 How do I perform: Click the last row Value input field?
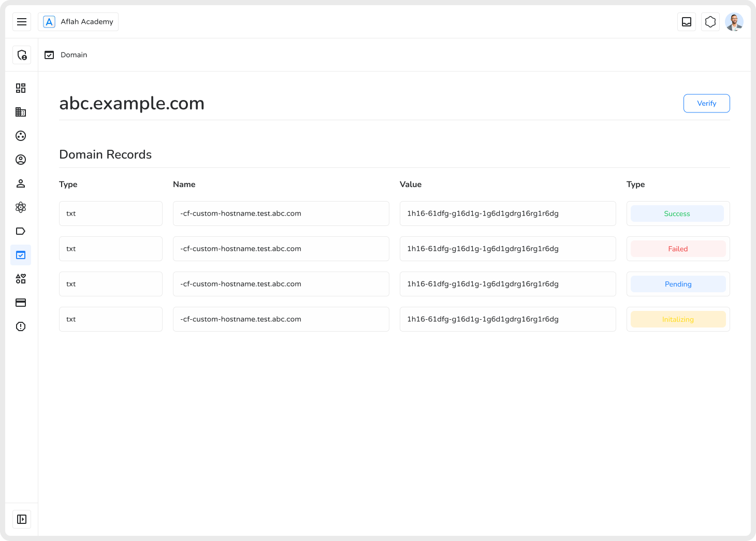507,319
